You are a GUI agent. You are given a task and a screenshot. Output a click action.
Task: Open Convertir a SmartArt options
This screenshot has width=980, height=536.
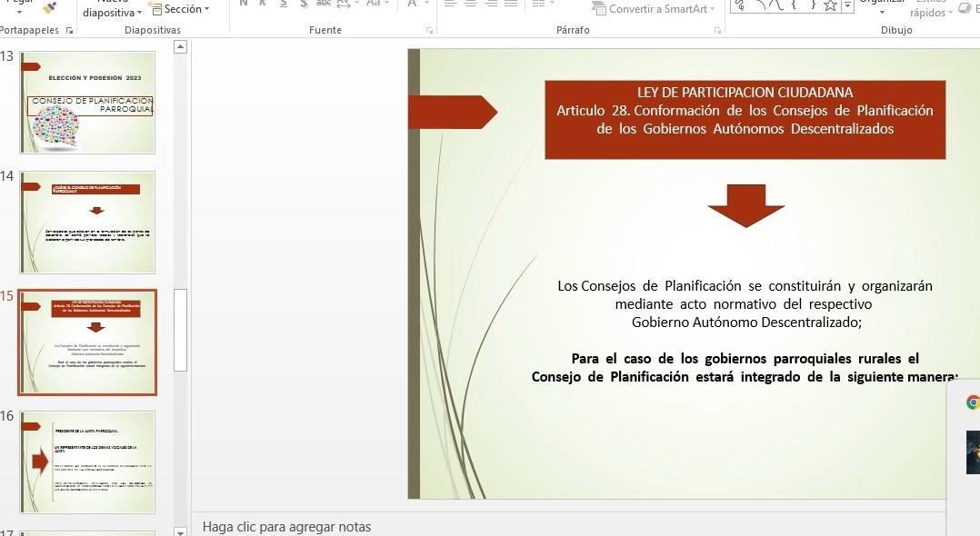654,9
